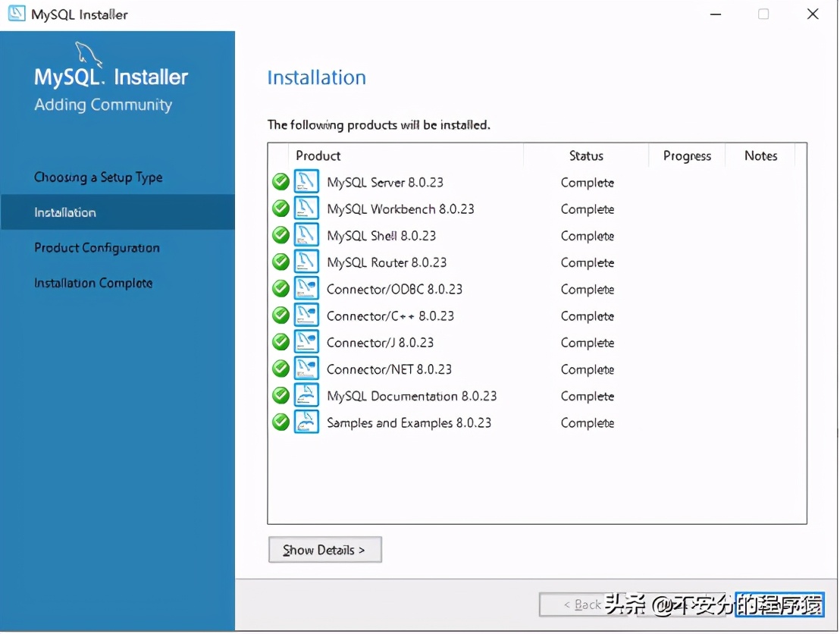Click the Complete status of Connector/C++
Image resolution: width=840 pixels, height=634 pixels.
pos(588,317)
